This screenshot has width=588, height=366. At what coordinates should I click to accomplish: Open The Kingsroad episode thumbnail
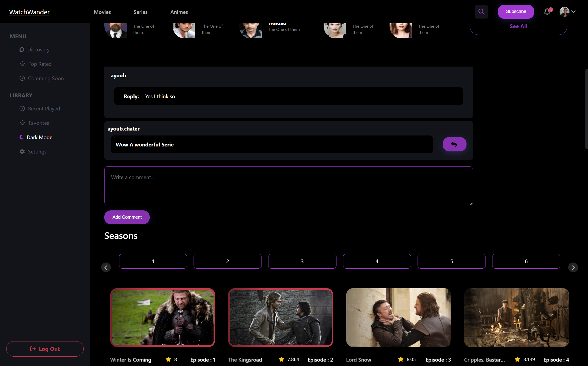pos(281,317)
